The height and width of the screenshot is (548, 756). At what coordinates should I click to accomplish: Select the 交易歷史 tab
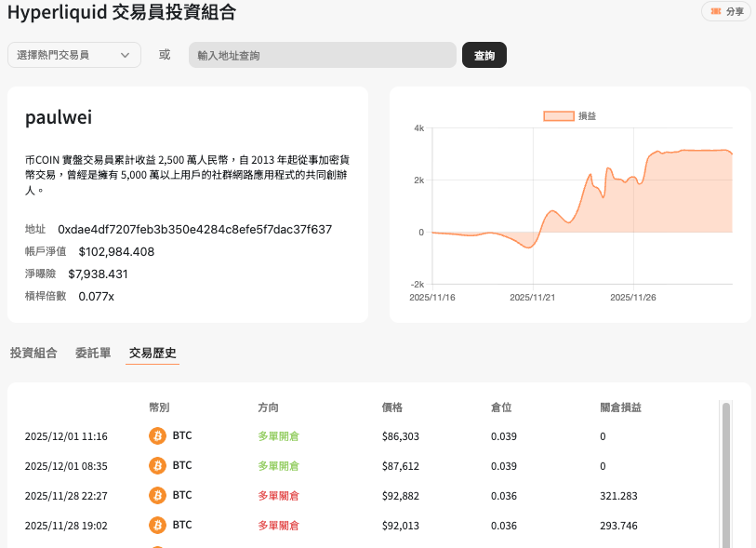point(153,353)
